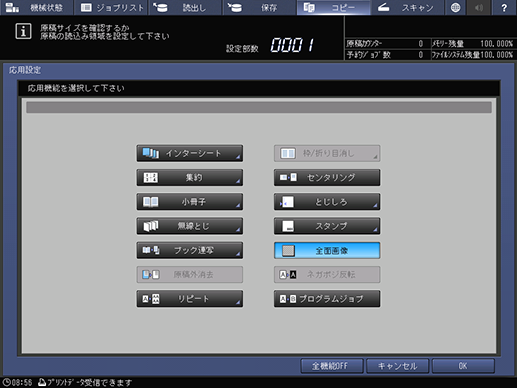The height and width of the screenshot is (388, 517).
Task: Toggle プログラムジョブ program job
Action: (327, 299)
